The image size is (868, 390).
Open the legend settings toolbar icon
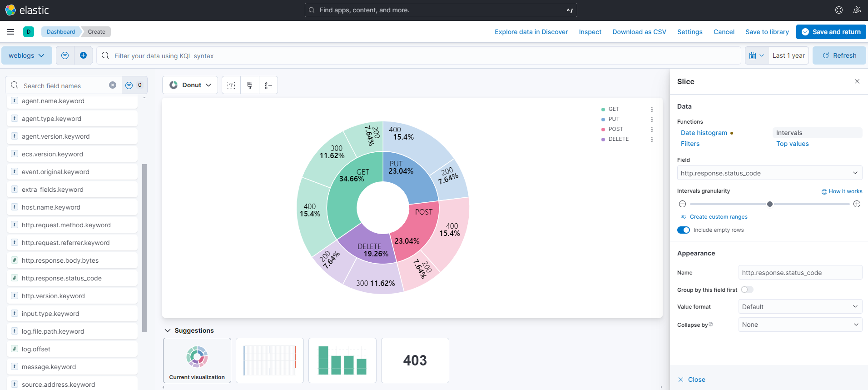(x=268, y=85)
